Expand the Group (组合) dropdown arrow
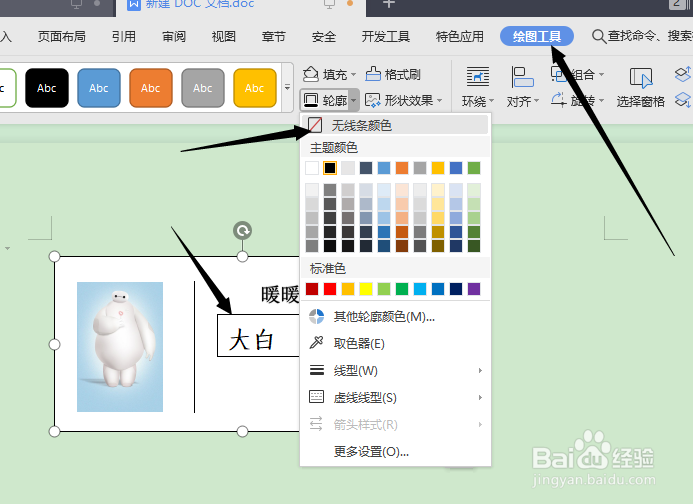This screenshot has height=504, width=693. (601, 74)
